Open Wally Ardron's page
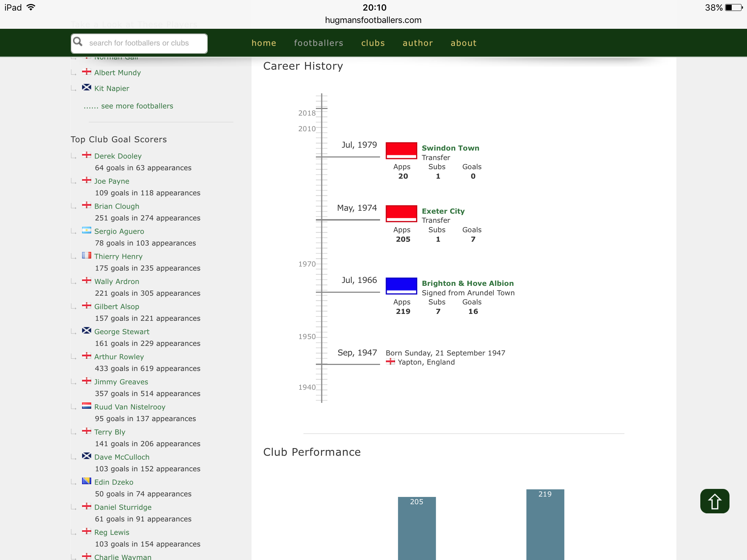747x560 pixels. [x=117, y=281]
